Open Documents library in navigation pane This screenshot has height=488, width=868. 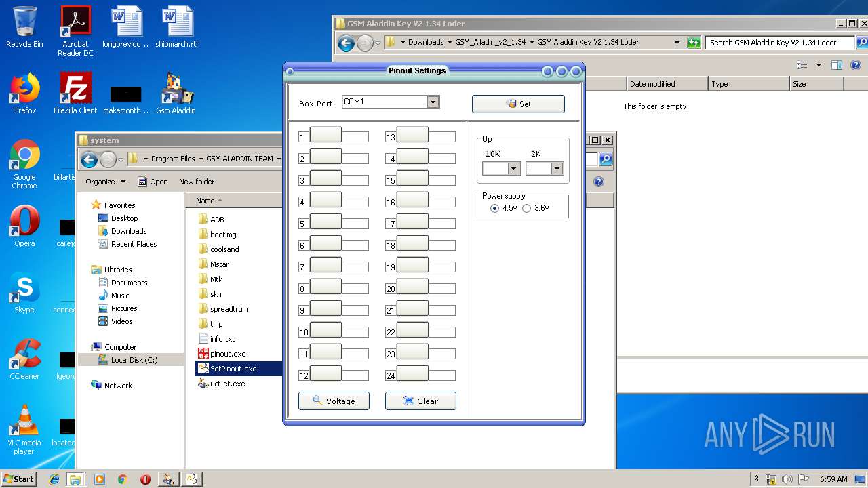click(129, 283)
